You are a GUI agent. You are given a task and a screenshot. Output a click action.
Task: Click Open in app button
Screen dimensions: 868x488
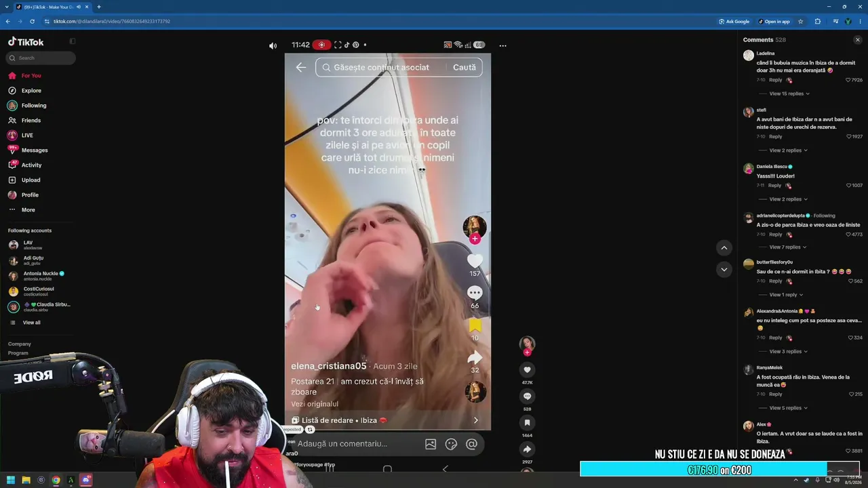point(774,22)
